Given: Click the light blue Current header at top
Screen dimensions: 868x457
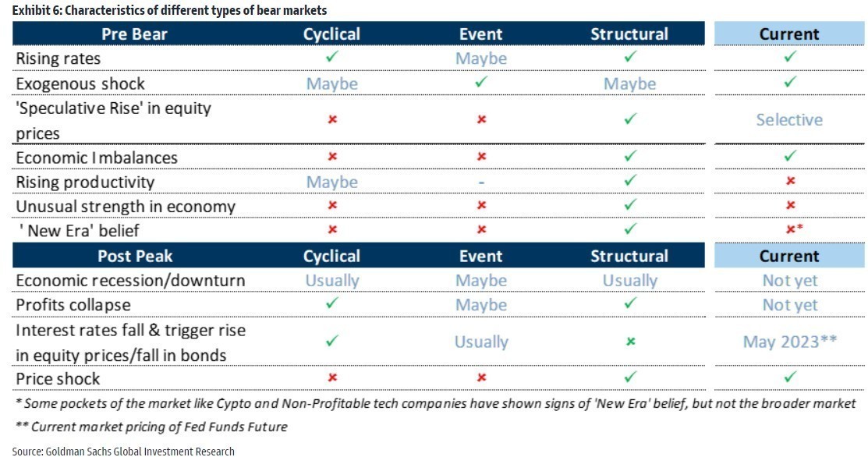Looking at the screenshot, I should [x=788, y=34].
